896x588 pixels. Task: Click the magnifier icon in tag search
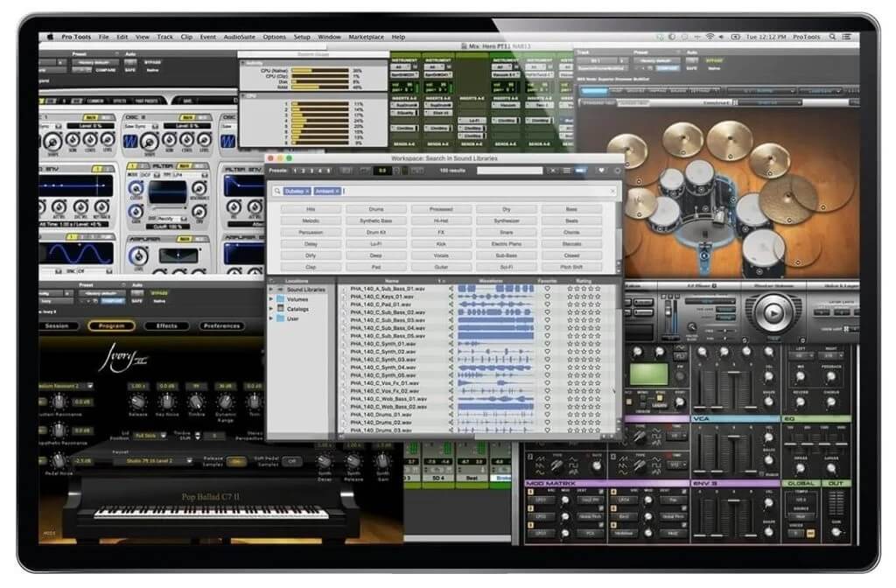tap(277, 191)
